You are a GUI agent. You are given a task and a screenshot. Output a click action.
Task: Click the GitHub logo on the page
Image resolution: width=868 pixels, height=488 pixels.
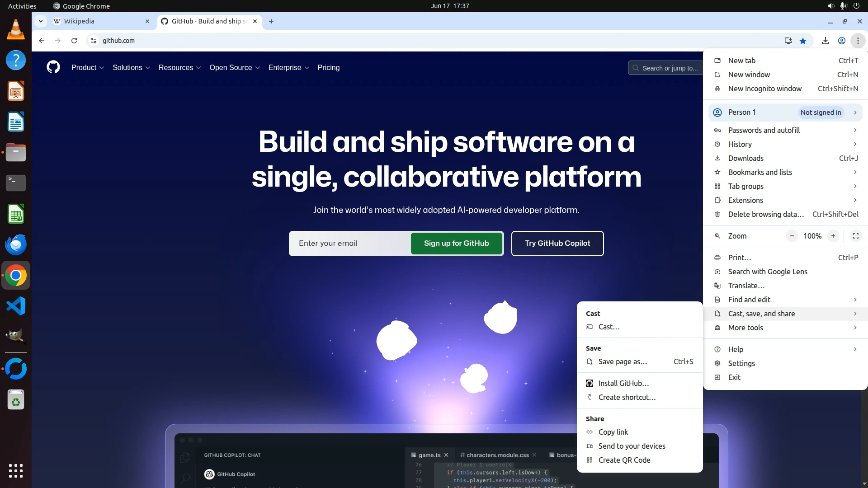pyautogui.click(x=53, y=67)
